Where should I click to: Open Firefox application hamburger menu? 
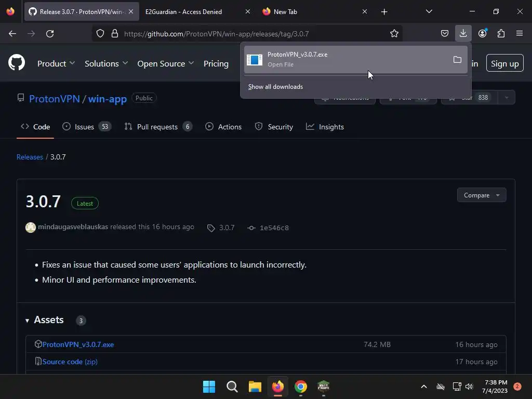pos(519,34)
